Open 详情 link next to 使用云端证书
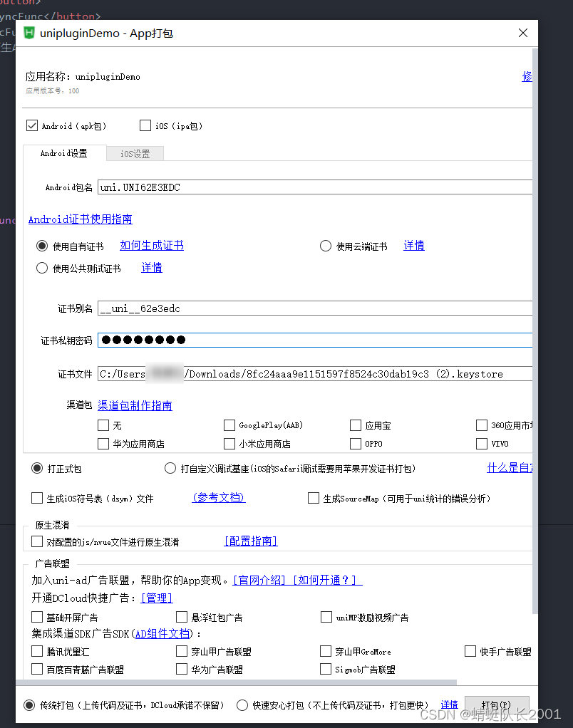 414,246
